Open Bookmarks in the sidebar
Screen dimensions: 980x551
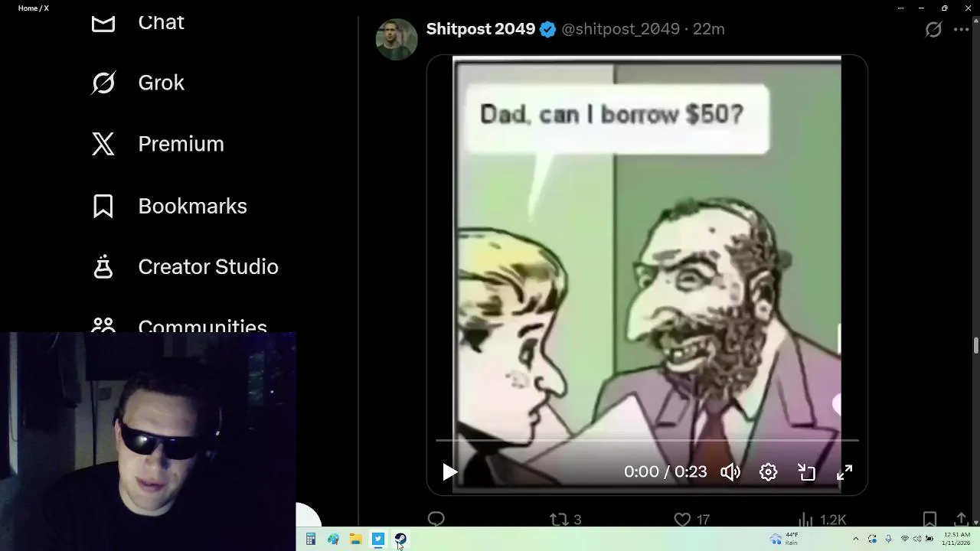pos(169,206)
